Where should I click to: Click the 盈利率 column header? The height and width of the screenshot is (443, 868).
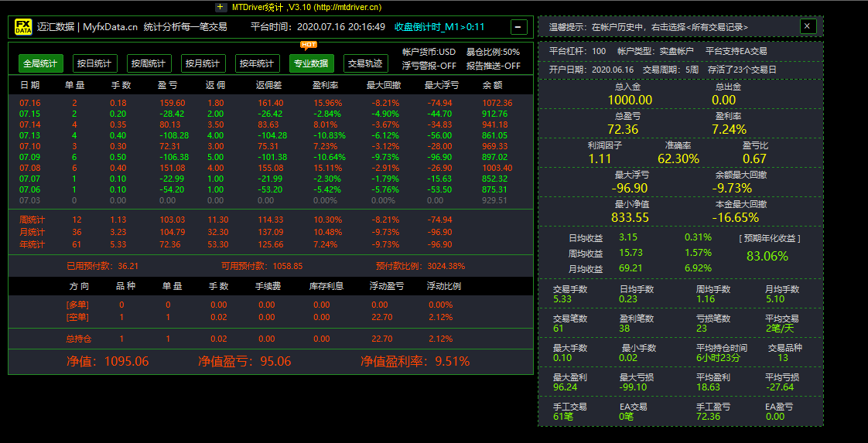326,85
